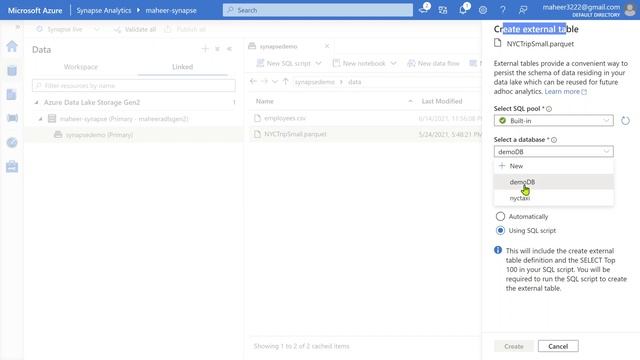
Task: Open the Monitor hub icon
Action: [x=12, y=142]
